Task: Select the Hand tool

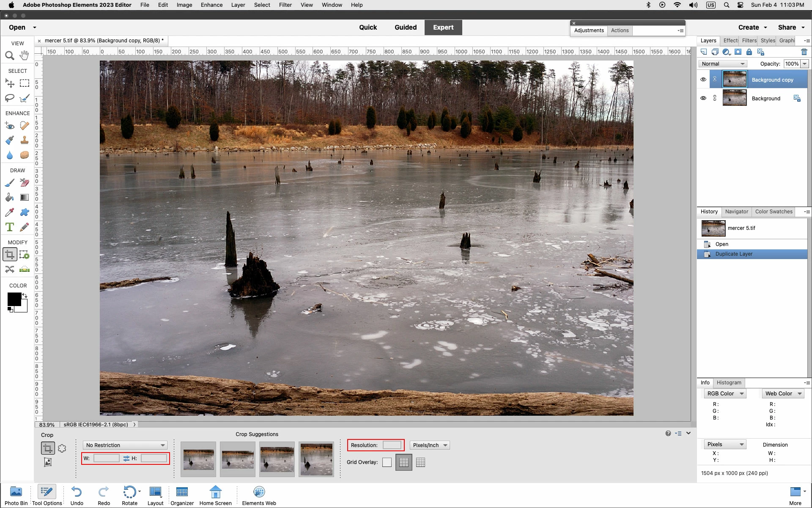Action: (x=25, y=55)
